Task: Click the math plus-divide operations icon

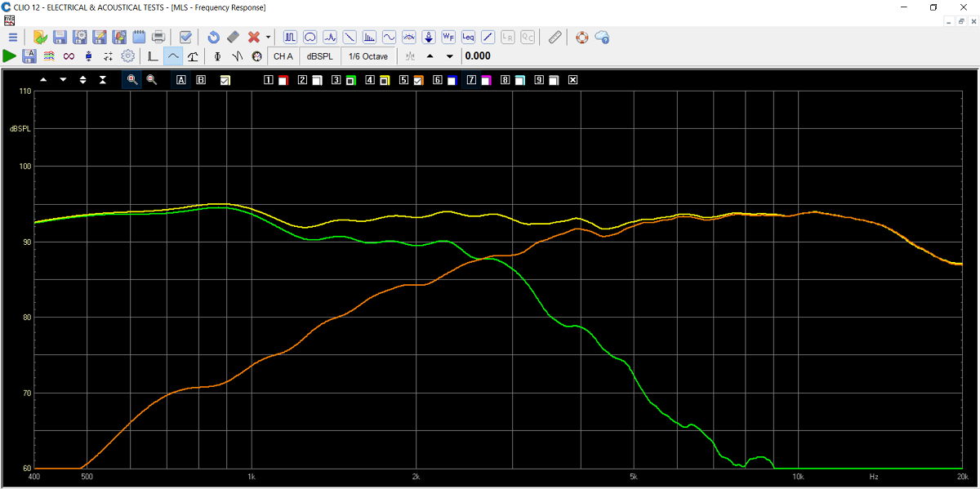Action: pyautogui.click(x=108, y=56)
